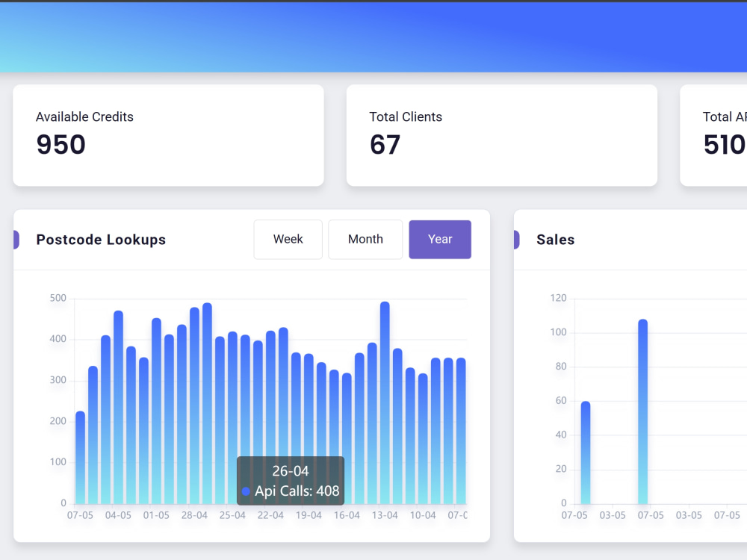Select the first 07-05 bar in Postcode Lookups

click(80, 455)
